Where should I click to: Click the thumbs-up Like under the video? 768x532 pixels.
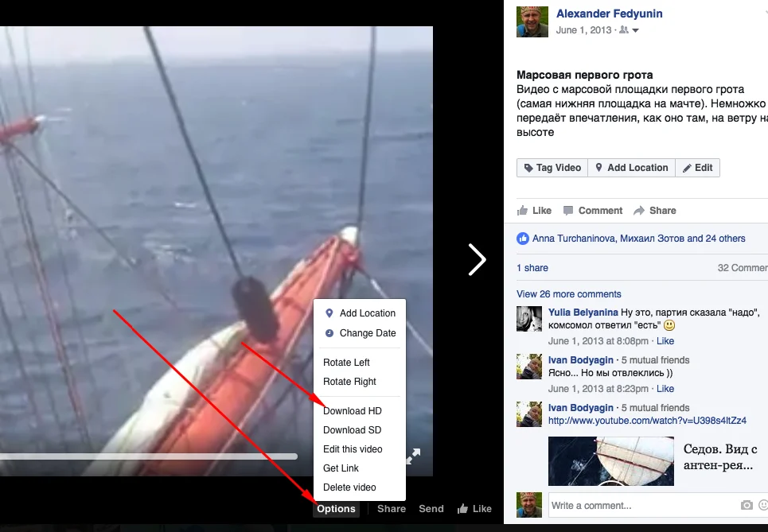(x=474, y=509)
